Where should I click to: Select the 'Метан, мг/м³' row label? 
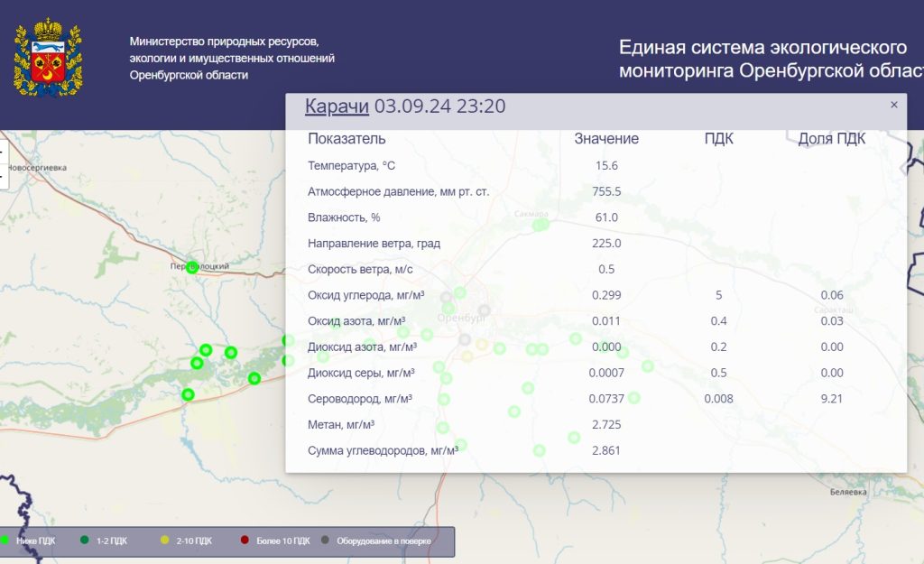pos(341,424)
